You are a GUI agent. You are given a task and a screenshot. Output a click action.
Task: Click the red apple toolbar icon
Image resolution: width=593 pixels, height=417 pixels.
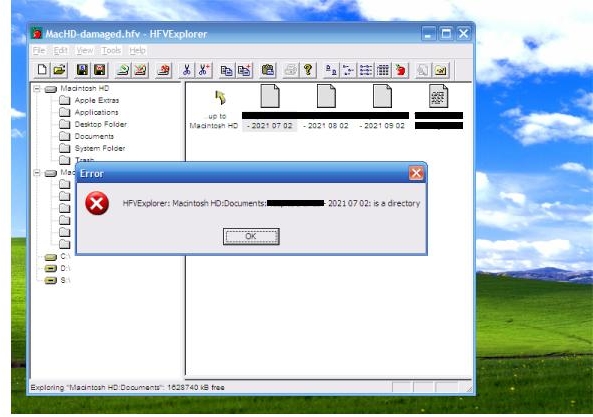click(401, 70)
